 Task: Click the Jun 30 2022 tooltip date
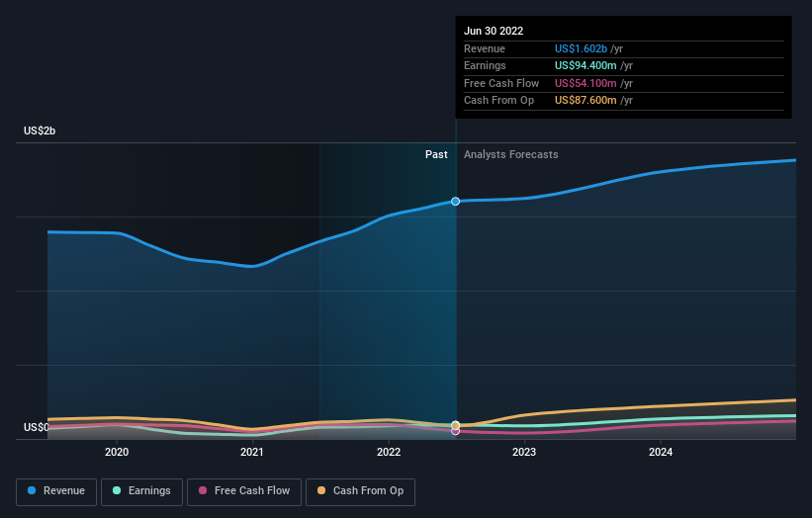(494, 31)
